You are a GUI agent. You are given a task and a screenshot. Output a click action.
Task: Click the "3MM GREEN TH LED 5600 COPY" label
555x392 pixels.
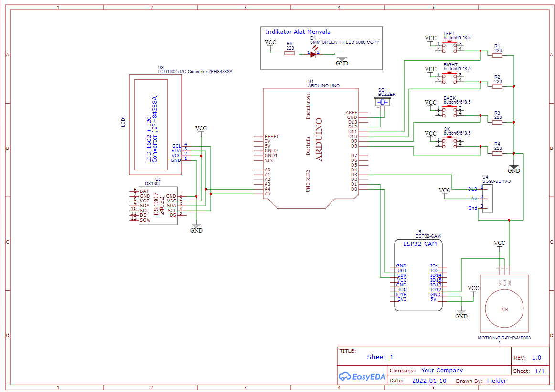click(x=345, y=42)
